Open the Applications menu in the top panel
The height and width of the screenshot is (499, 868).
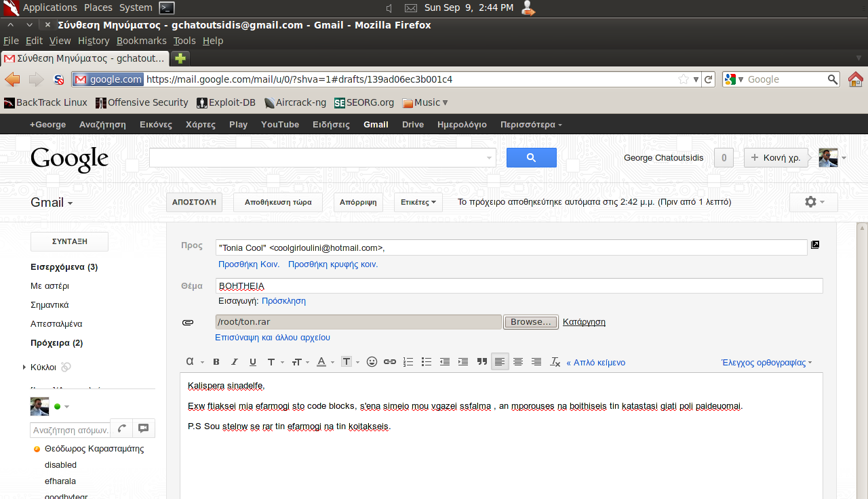pos(50,7)
